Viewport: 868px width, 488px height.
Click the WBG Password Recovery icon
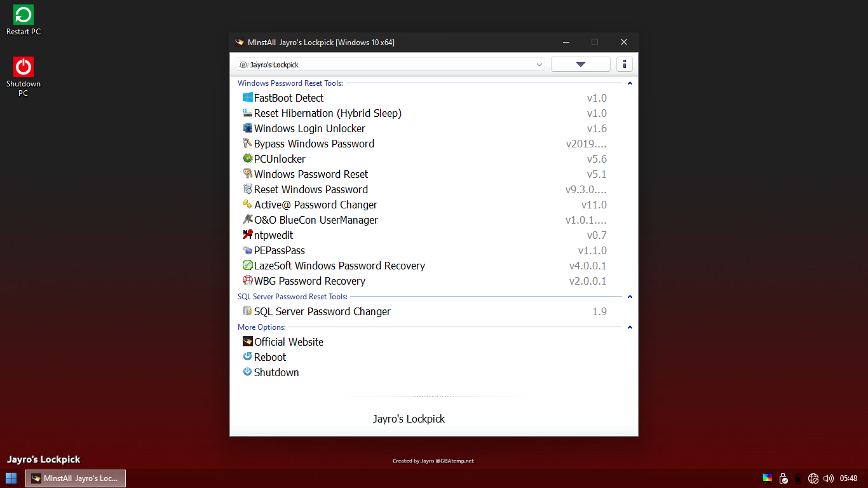point(248,280)
